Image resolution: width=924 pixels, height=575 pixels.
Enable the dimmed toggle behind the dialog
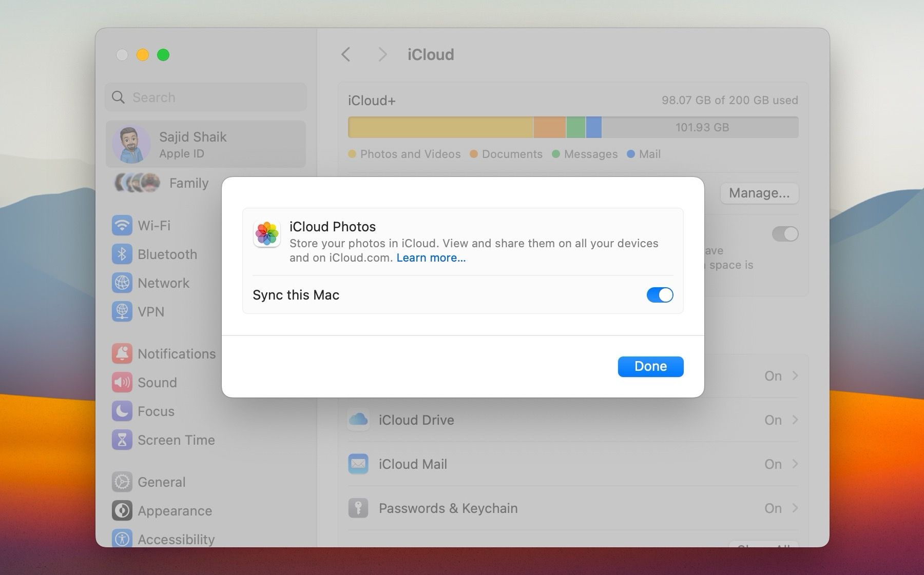point(785,234)
